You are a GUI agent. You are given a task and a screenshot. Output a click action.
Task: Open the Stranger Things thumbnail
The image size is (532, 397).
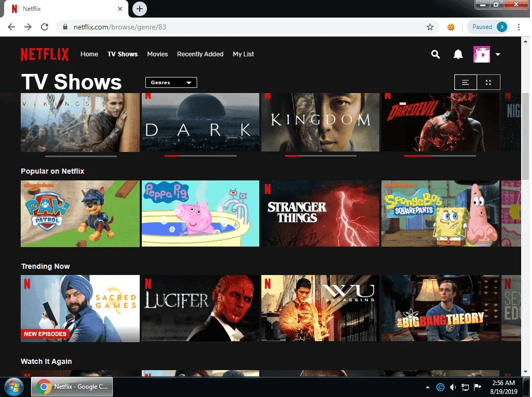click(320, 213)
